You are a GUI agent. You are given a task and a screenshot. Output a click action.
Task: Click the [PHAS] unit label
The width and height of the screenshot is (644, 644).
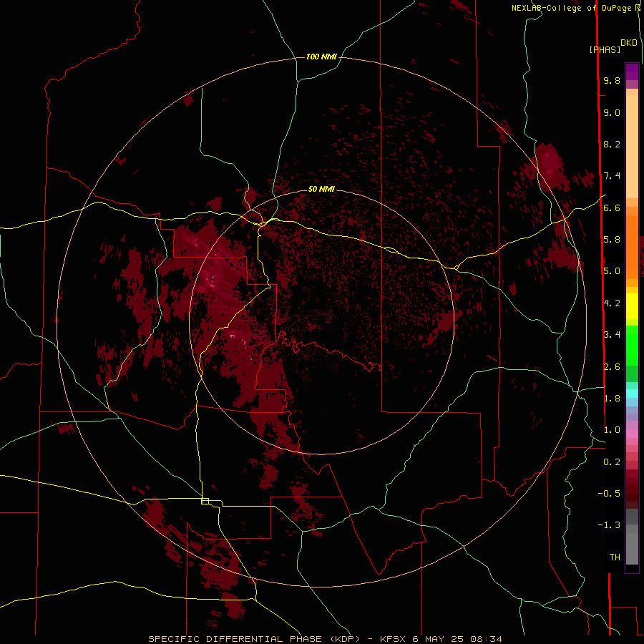[605, 49]
